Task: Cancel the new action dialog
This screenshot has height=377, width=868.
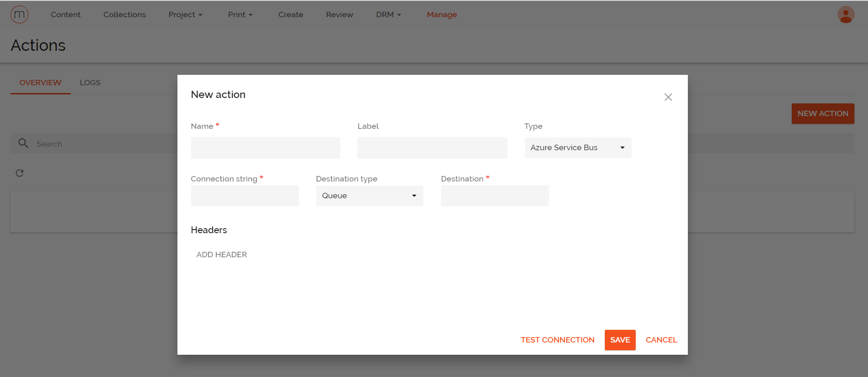Action: [x=661, y=340]
